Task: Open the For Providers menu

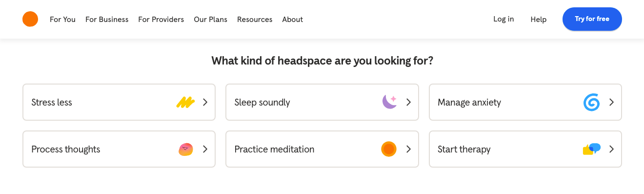Action: coord(161,20)
